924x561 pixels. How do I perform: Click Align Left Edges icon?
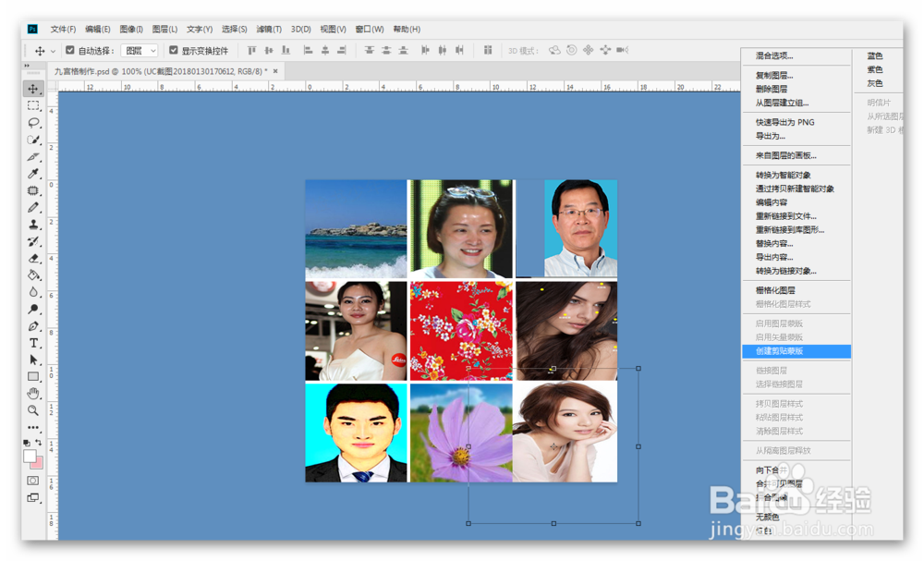[x=308, y=51]
